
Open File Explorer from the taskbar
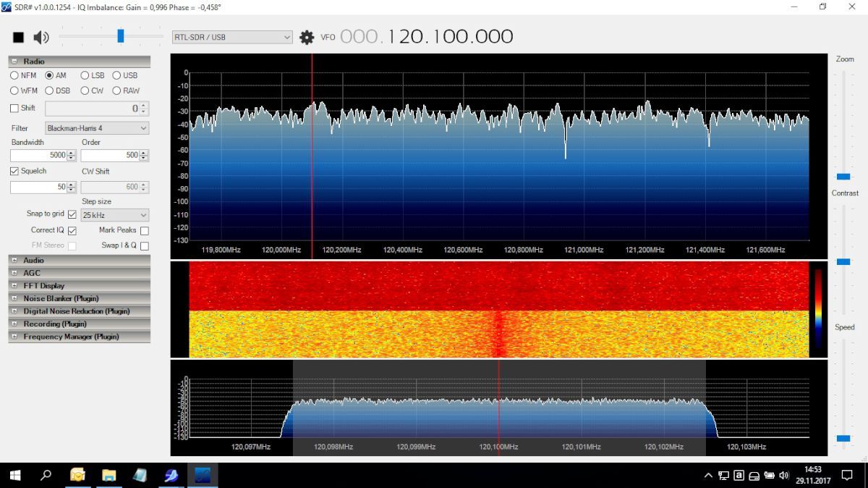coord(109,476)
